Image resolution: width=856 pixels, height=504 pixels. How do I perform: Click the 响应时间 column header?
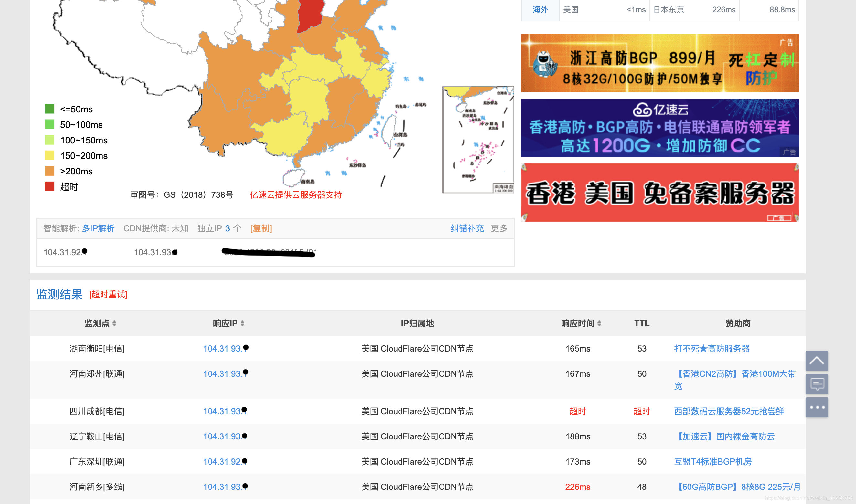577,323
